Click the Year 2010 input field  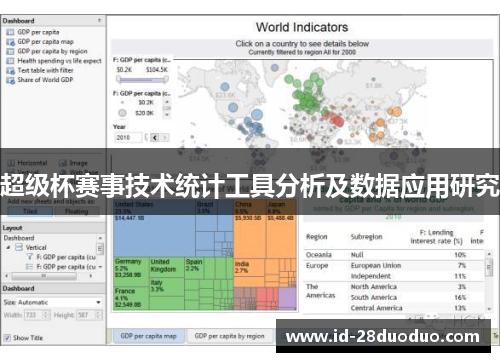128,137
